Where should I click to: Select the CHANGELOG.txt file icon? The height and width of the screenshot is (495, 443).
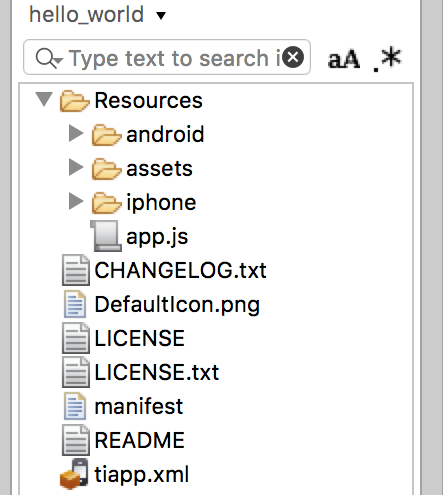coord(76,270)
